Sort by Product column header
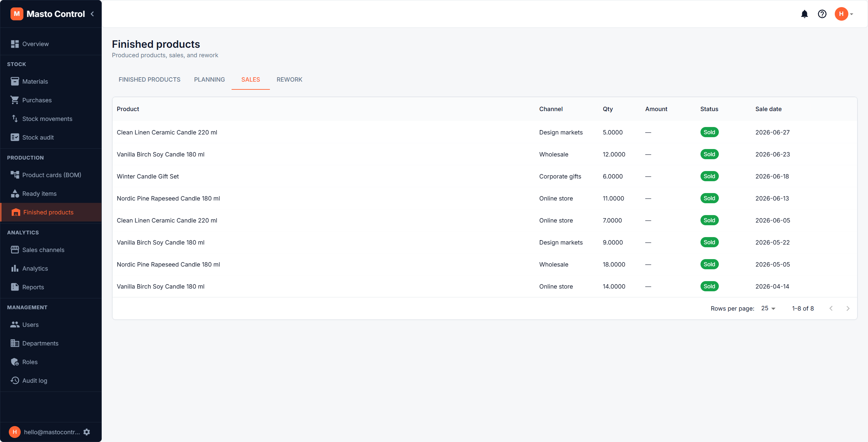This screenshot has height=442, width=868. pos(128,109)
